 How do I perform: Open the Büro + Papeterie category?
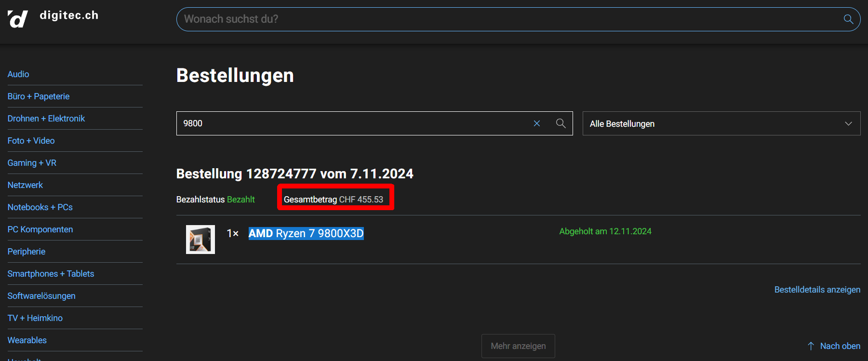click(39, 96)
